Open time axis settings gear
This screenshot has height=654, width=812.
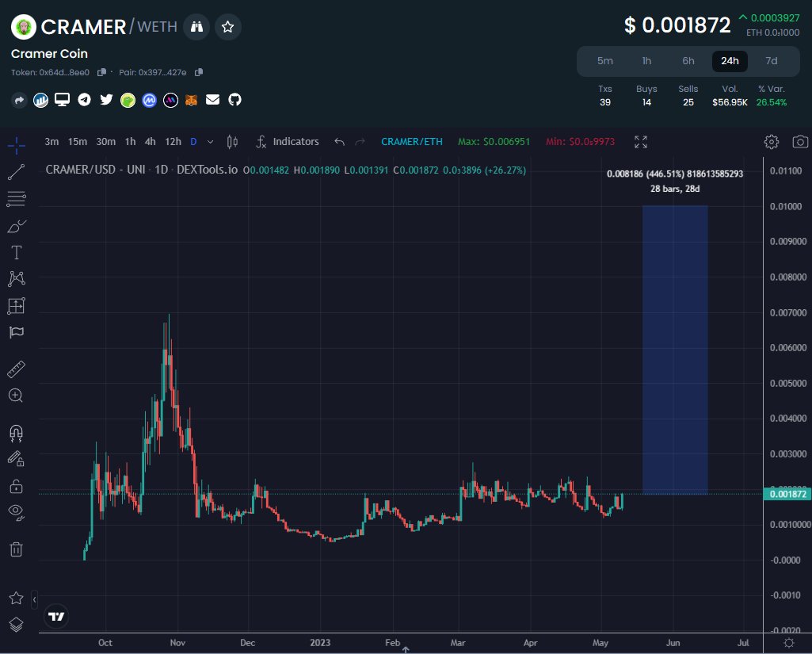click(789, 643)
